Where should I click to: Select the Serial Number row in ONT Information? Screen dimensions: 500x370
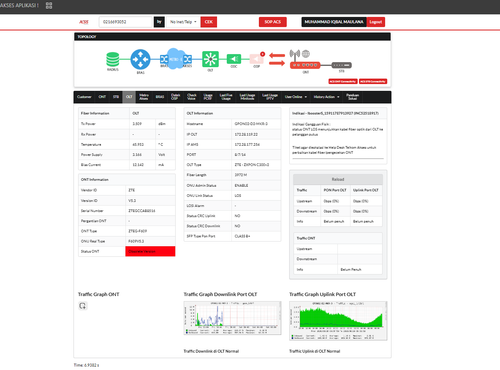(127, 211)
